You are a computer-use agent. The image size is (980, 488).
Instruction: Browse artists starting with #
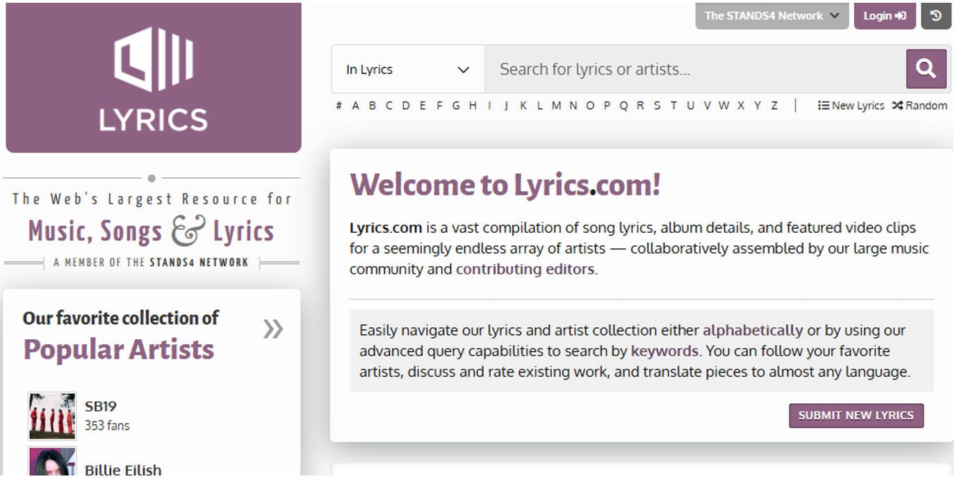[338, 106]
